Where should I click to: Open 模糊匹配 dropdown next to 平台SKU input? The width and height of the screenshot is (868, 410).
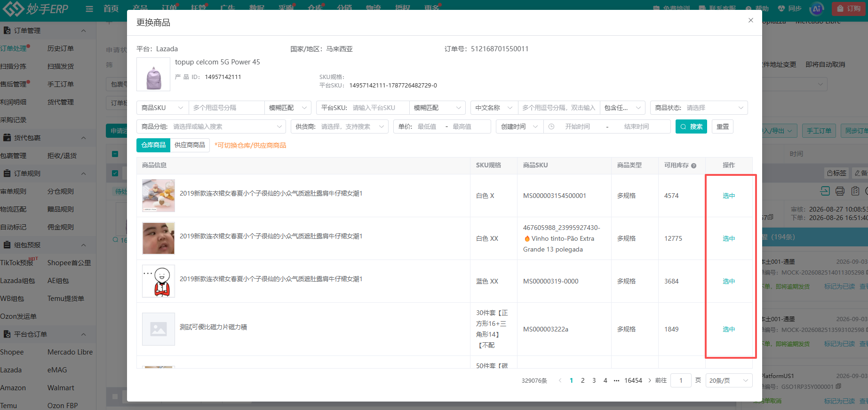pyautogui.click(x=437, y=108)
